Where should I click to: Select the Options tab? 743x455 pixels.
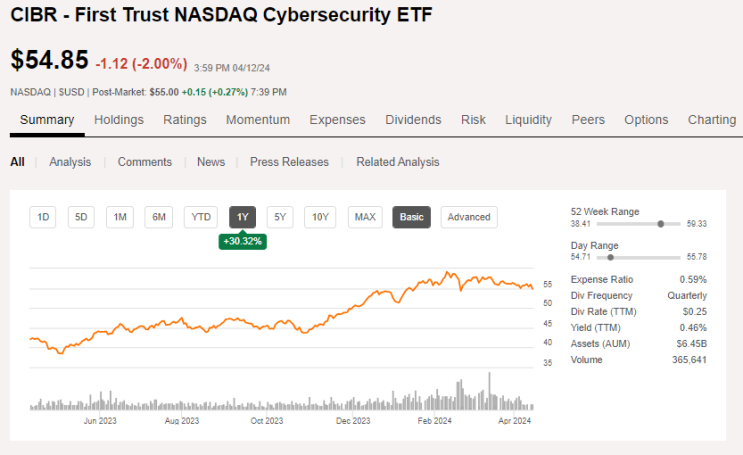point(646,120)
